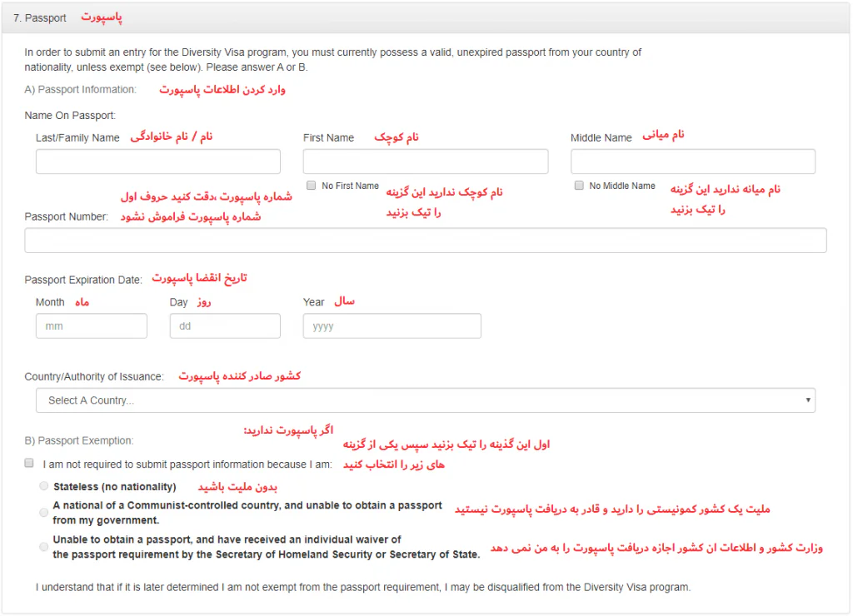853x616 pixels.
Task: Select the Passport Number input field
Action: tap(425, 241)
